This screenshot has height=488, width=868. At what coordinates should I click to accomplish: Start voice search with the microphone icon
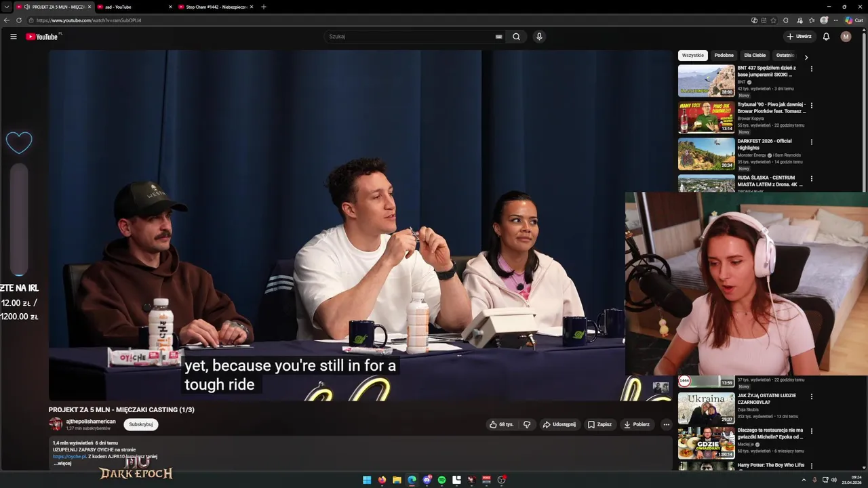tap(539, 37)
